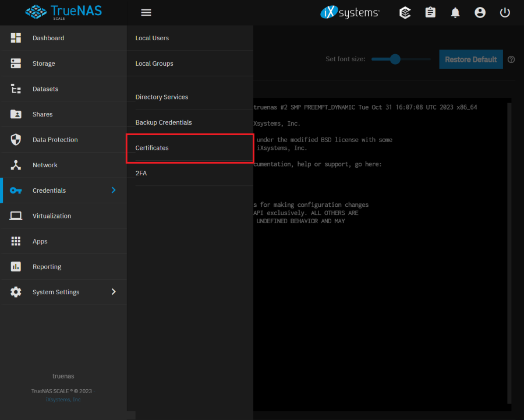The image size is (524, 420).
Task: Open the Backup Credentials menu entry
Action: (164, 122)
